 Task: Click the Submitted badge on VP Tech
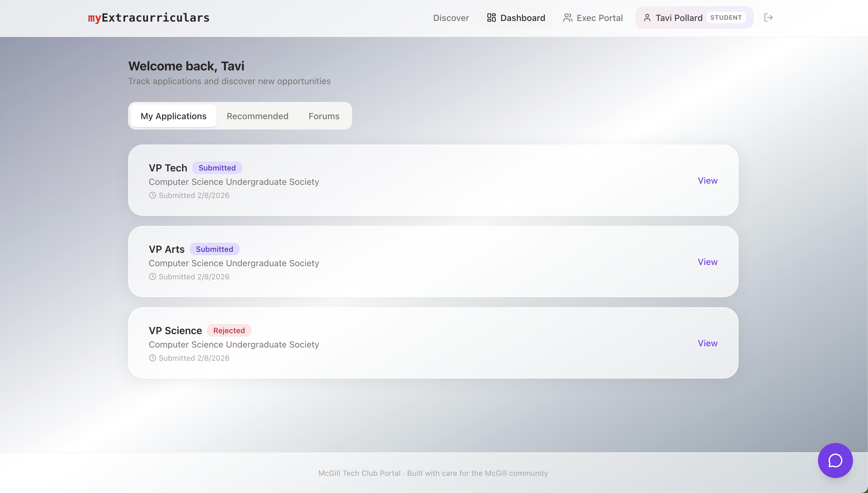217,168
